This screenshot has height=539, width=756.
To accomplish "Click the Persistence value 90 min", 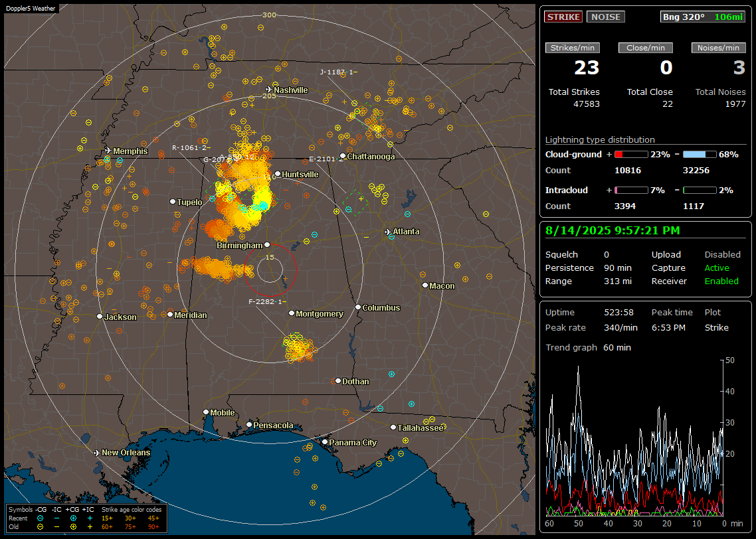I will coord(618,268).
